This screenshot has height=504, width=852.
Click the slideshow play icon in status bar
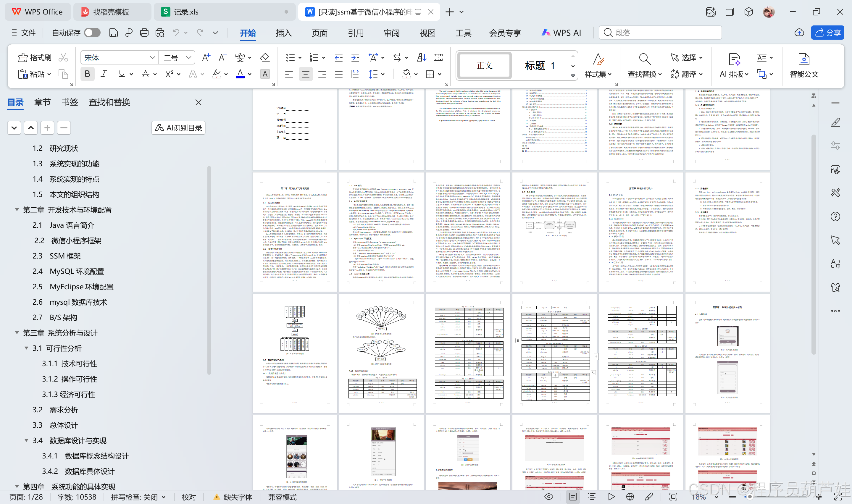tap(611, 497)
